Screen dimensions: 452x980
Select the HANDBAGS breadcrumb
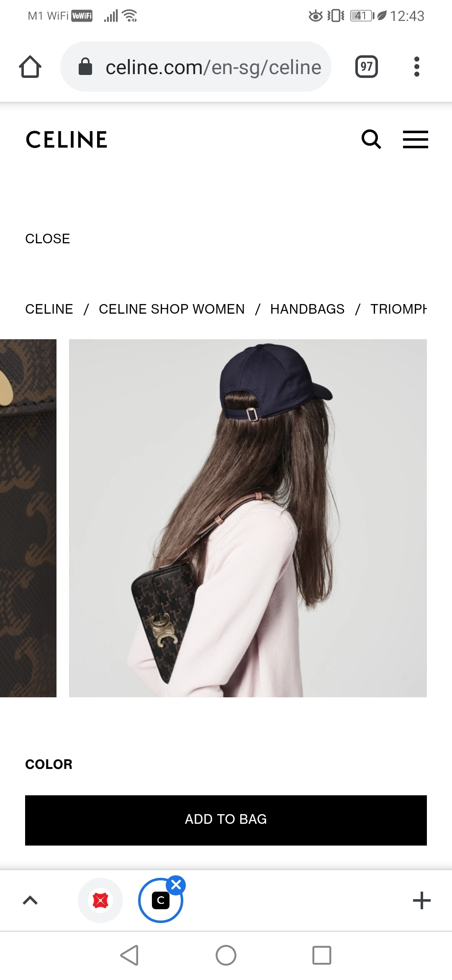click(307, 309)
